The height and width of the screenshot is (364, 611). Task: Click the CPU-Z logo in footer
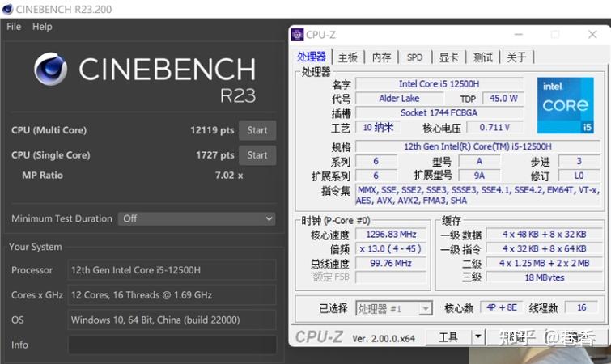(x=319, y=337)
